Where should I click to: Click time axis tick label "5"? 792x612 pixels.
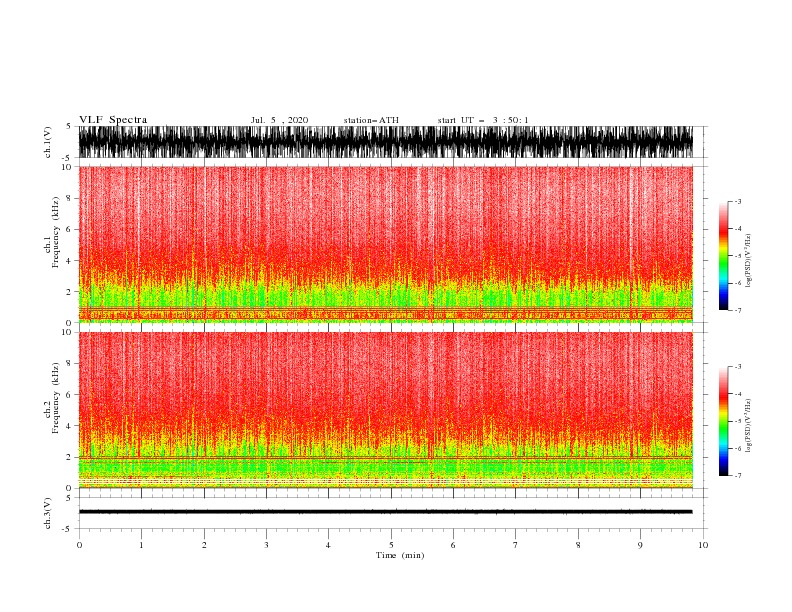tap(391, 545)
